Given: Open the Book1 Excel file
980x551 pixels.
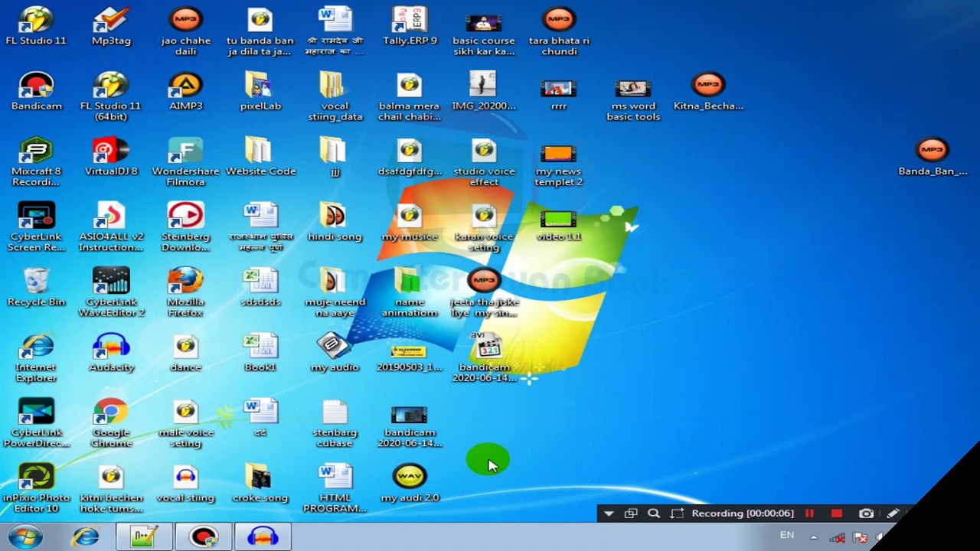Looking at the screenshot, I should 260,353.
